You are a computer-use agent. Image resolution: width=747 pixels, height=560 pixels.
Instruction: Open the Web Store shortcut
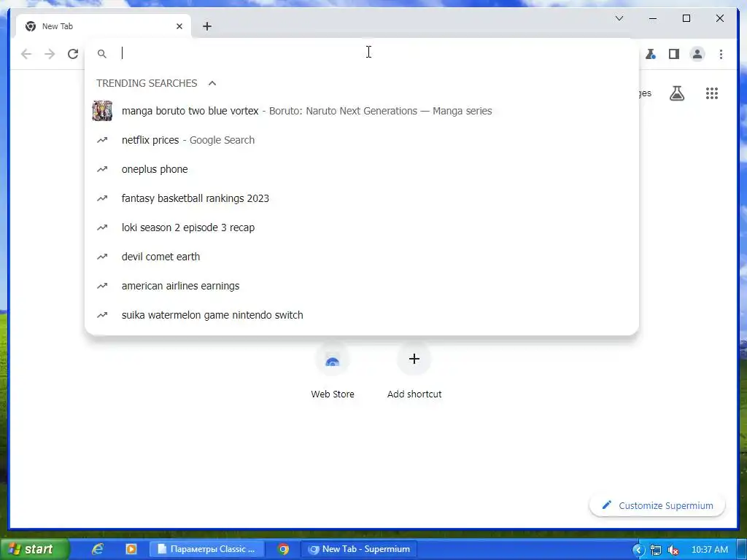click(333, 371)
